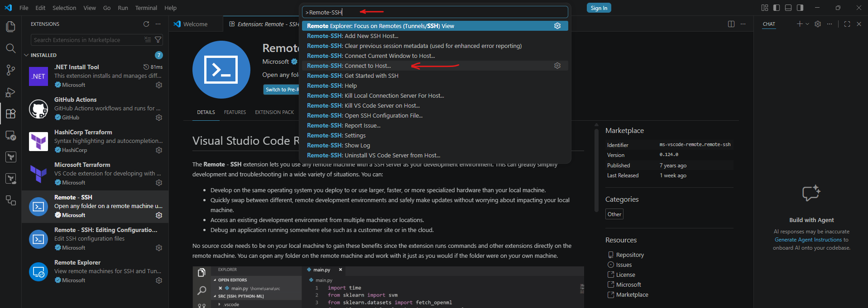Open chat panel more actions ellipsis

coord(830,24)
